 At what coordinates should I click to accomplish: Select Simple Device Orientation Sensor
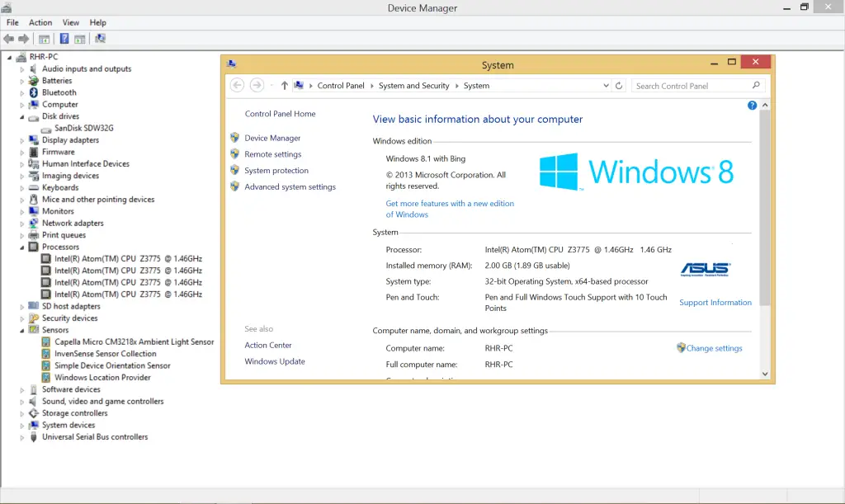pos(112,365)
